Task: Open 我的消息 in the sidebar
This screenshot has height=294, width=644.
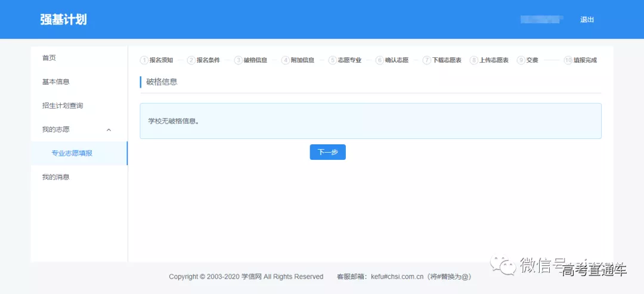Action: tap(55, 177)
